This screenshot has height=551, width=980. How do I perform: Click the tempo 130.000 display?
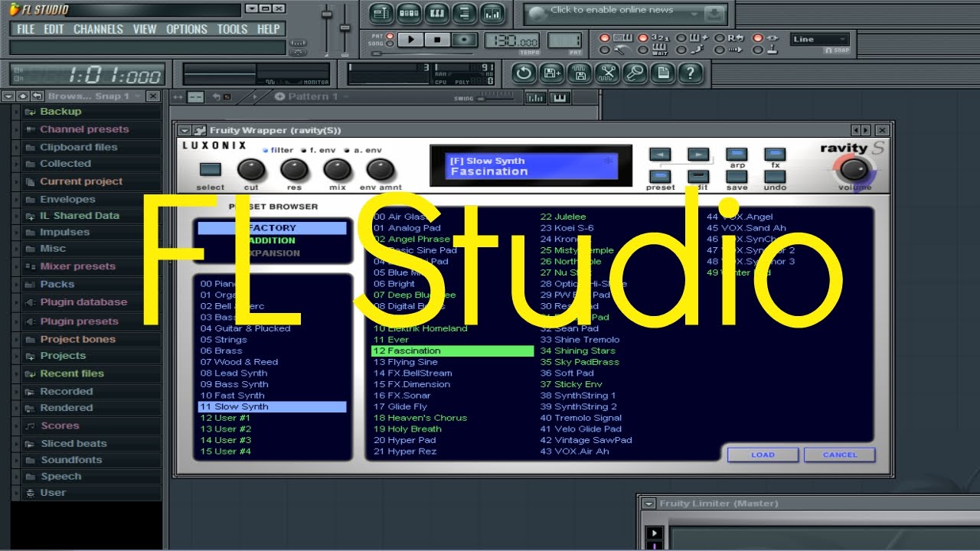pos(511,41)
